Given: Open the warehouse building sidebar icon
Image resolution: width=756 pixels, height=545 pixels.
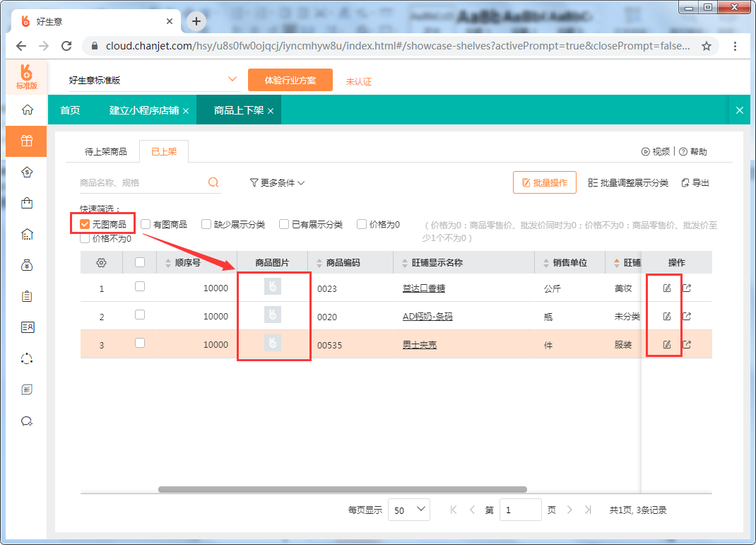Looking at the screenshot, I should [27, 235].
